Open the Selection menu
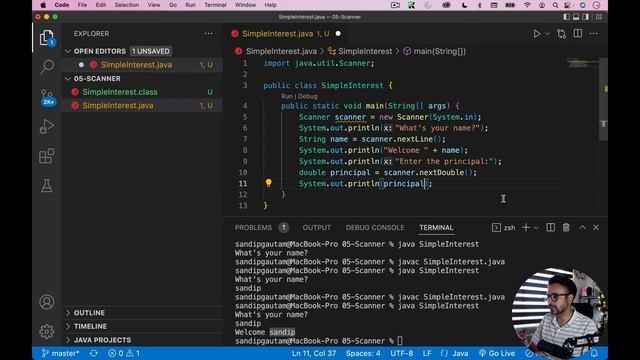The height and width of the screenshot is (360, 640). click(x=127, y=5)
